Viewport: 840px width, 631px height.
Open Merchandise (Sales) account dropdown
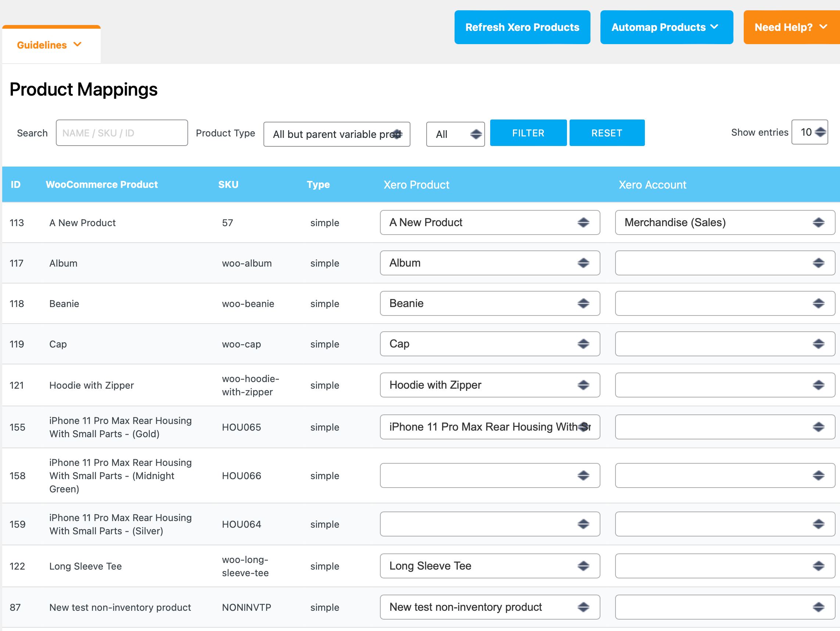pyautogui.click(x=725, y=222)
